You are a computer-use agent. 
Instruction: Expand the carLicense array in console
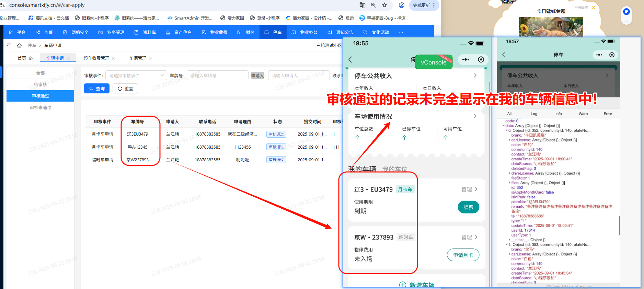pos(509,140)
